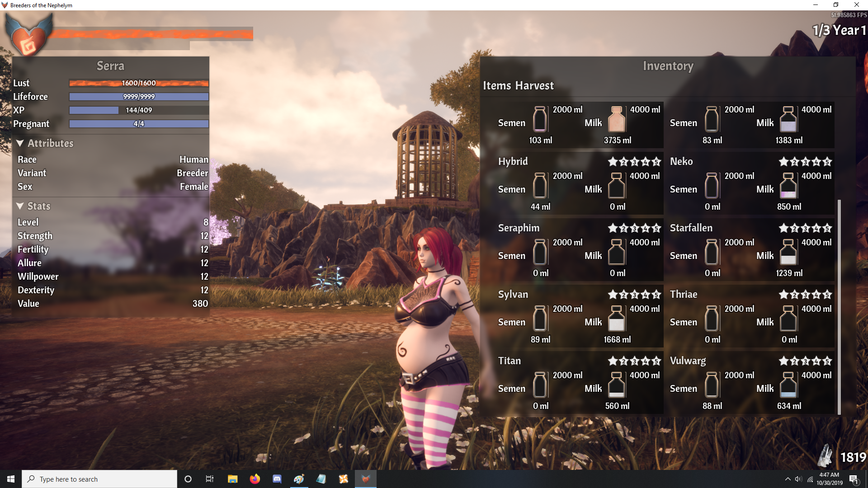This screenshot has width=868, height=488.
Task: Click the Willpower stat row
Action: point(113,277)
